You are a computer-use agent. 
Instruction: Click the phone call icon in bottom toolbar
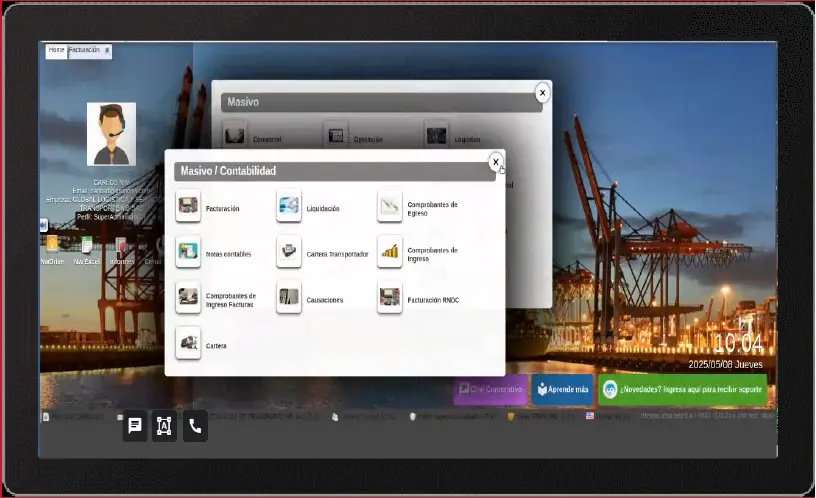click(195, 426)
